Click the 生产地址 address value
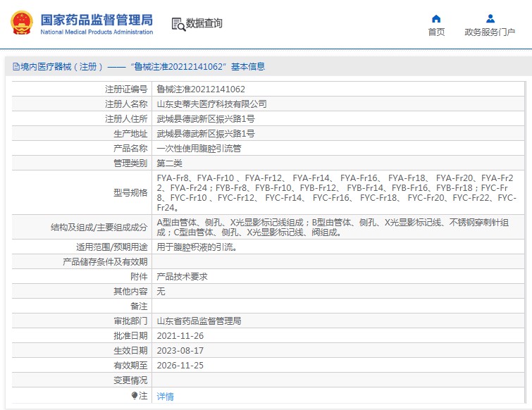This screenshot has height=410, width=532. click(206, 134)
